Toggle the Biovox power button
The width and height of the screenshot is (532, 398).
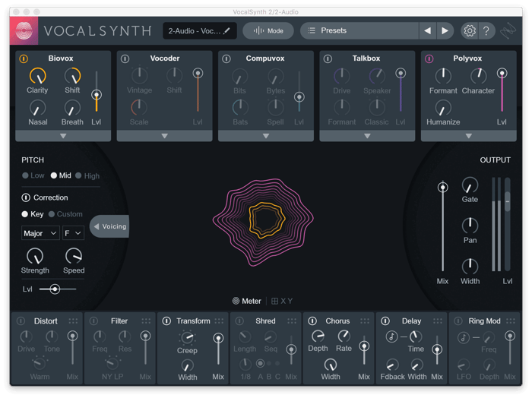pyautogui.click(x=24, y=58)
